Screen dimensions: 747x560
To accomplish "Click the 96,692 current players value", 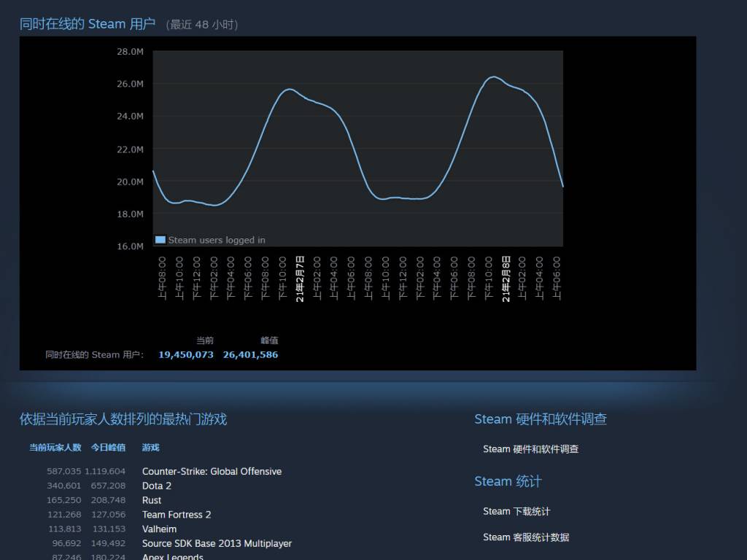I will 66,543.
